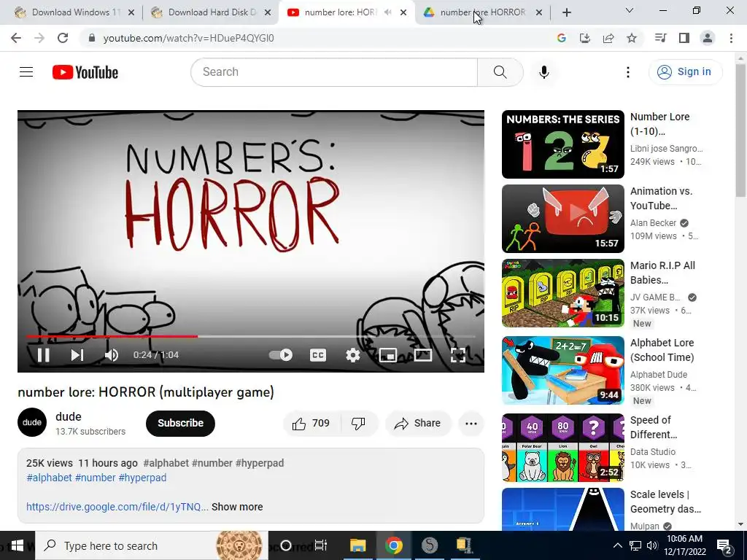Image resolution: width=747 pixels, height=560 pixels.
Task: Open the player settings gear
Action: (352, 355)
